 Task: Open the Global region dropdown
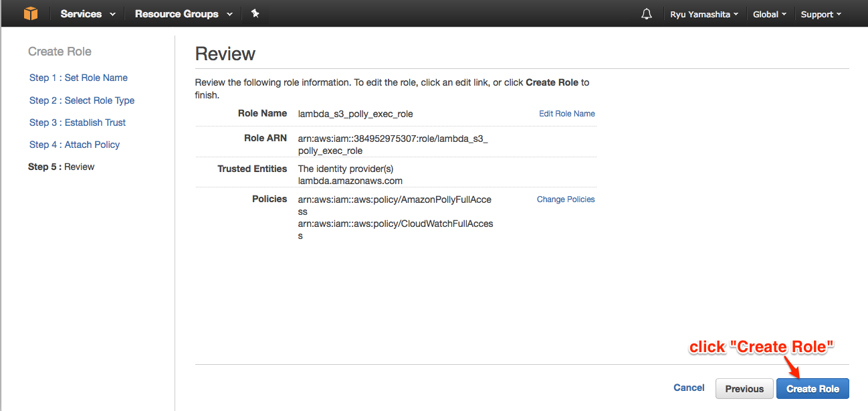pos(770,14)
